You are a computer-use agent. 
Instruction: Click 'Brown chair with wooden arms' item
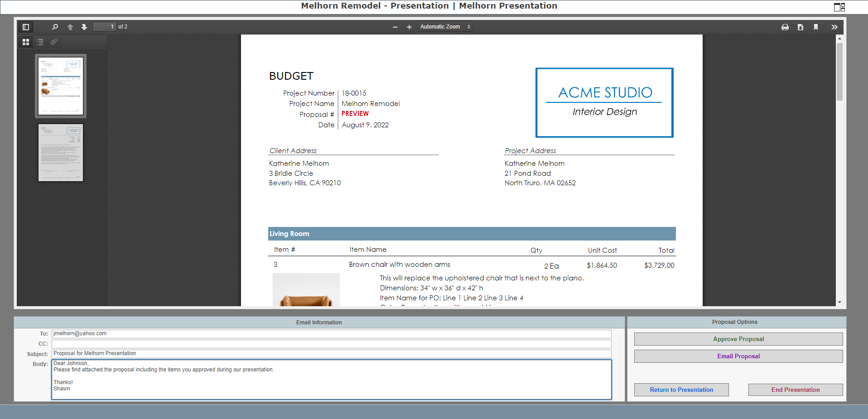point(400,265)
